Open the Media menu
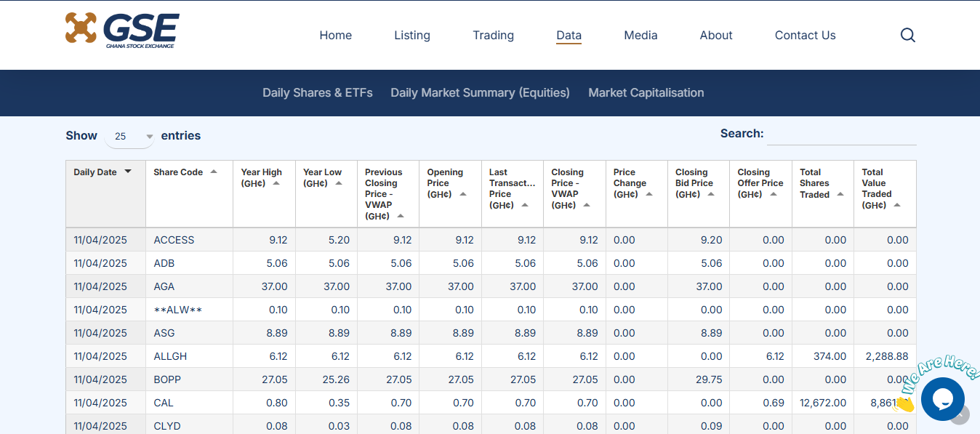The width and height of the screenshot is (980, 434). [x=640, y=35]
